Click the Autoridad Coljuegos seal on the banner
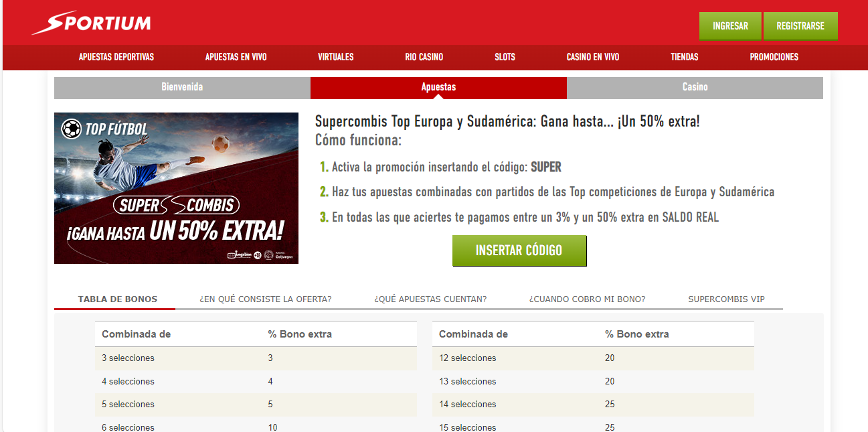The image size is (868, 432). click(x=274, y=255)
